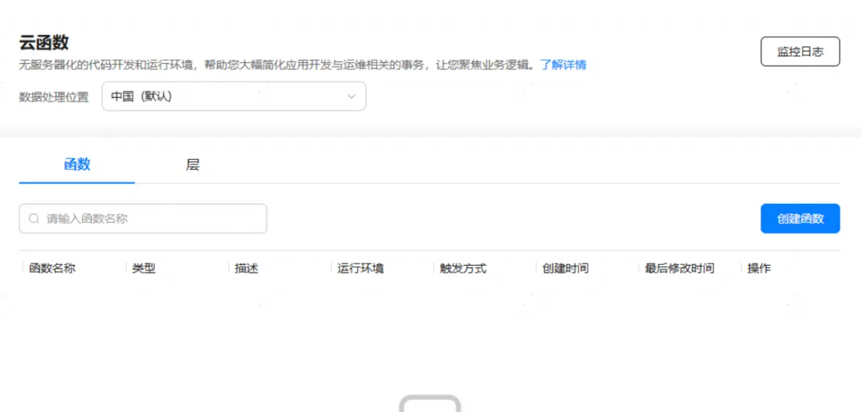Click the 云函数 page title

pyautogui.click(x=44, y=42)
